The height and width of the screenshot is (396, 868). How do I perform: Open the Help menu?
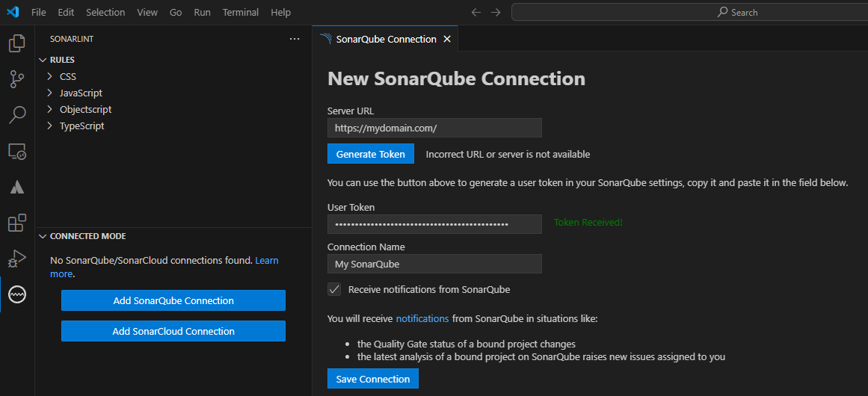pyautogui.click(x=280, y=12)
